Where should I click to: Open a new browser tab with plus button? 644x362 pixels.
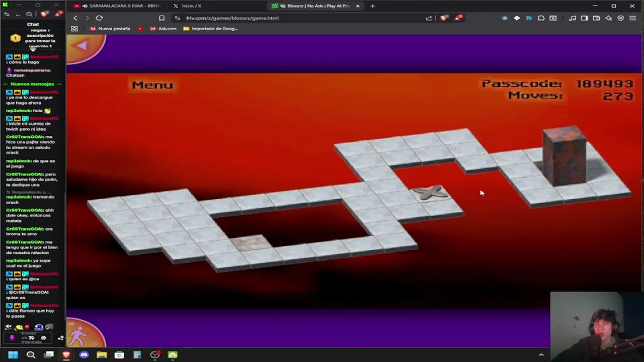[372, 6]
